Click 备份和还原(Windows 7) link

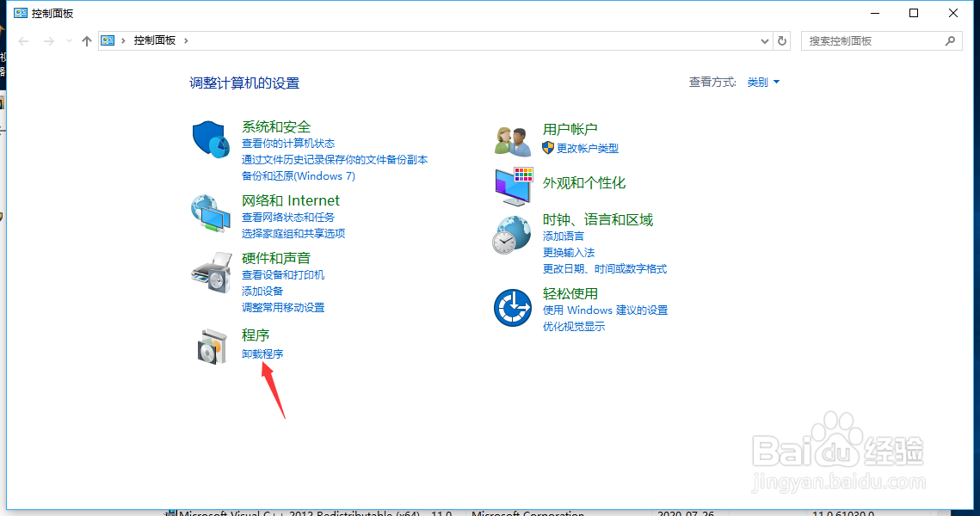click(x=299, y=175)
